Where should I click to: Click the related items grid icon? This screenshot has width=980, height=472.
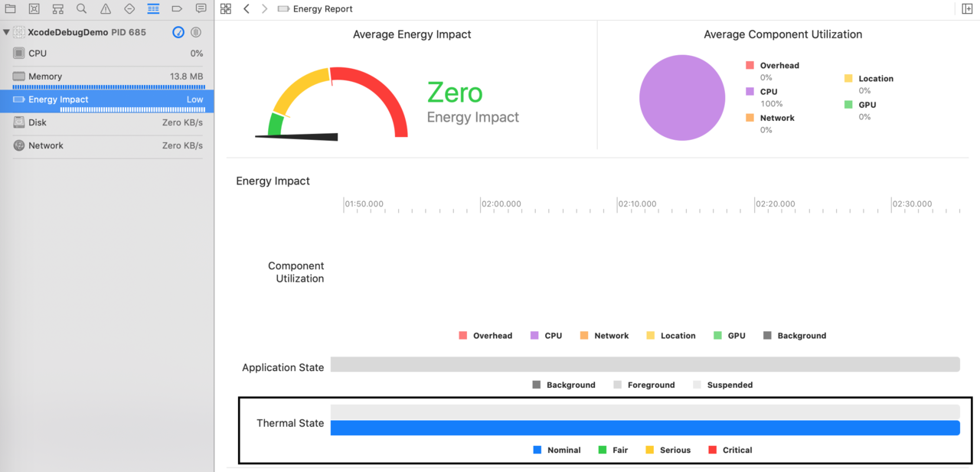tap(226, 8)
